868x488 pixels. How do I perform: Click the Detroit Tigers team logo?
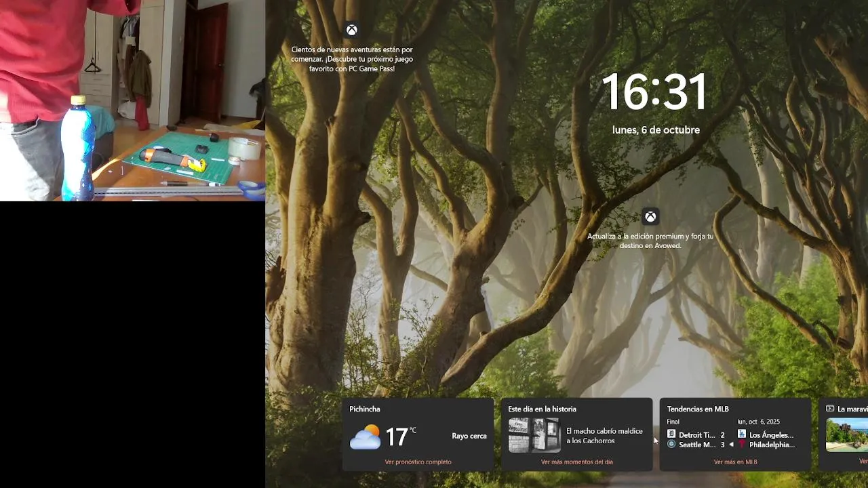click(671, 434)
